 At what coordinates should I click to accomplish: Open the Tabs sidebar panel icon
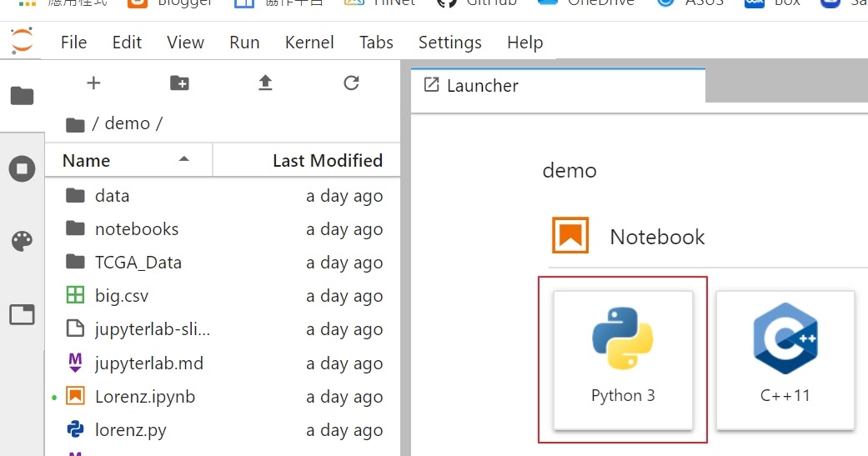(22, 314)
